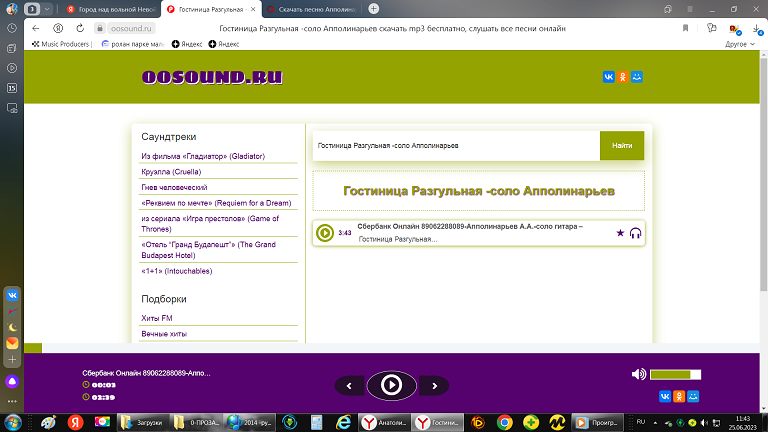The height and width of the screenshot is (432, 768).
Task: Open Игра престолов soundtrack link
Action: (210, 224)
